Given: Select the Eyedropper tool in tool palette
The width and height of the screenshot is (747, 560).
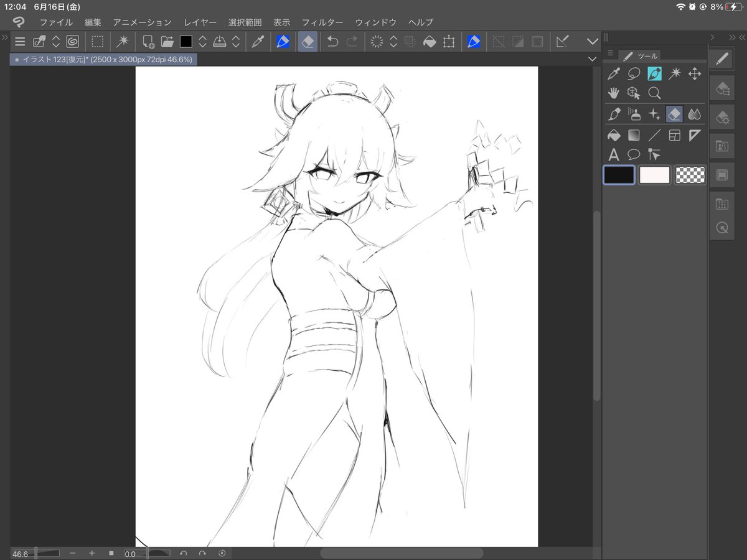Looking at the screenshot, I should [x=614, y=75].
